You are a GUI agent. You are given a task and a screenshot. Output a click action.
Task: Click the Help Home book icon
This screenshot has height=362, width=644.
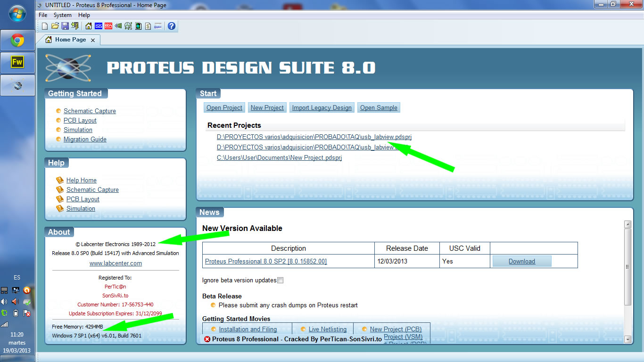[x=60, y=180]
